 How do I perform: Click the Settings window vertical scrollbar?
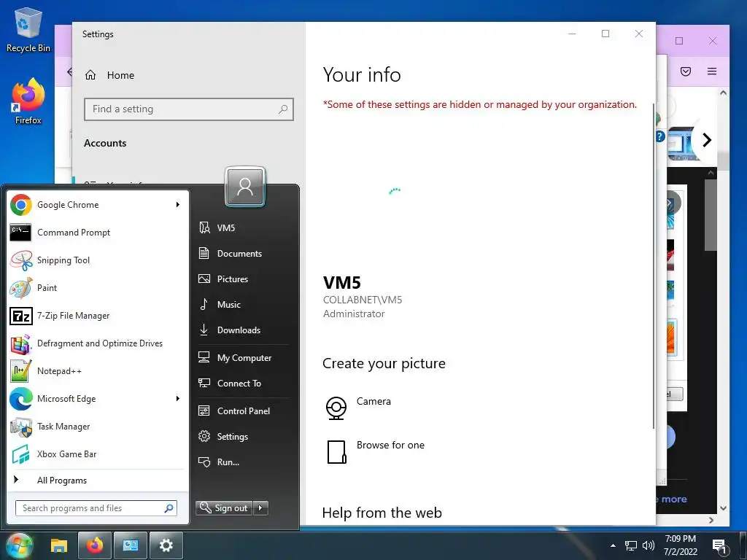pos(653,266)
